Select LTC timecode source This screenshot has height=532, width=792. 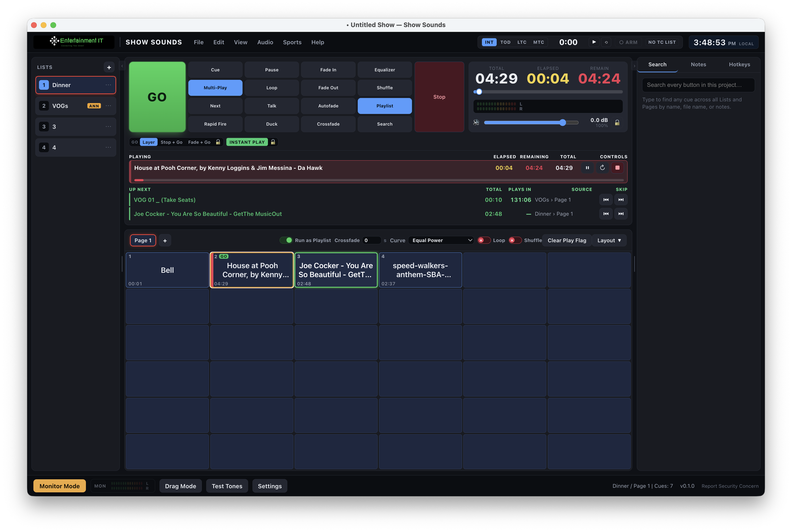[x=522, y=42]
